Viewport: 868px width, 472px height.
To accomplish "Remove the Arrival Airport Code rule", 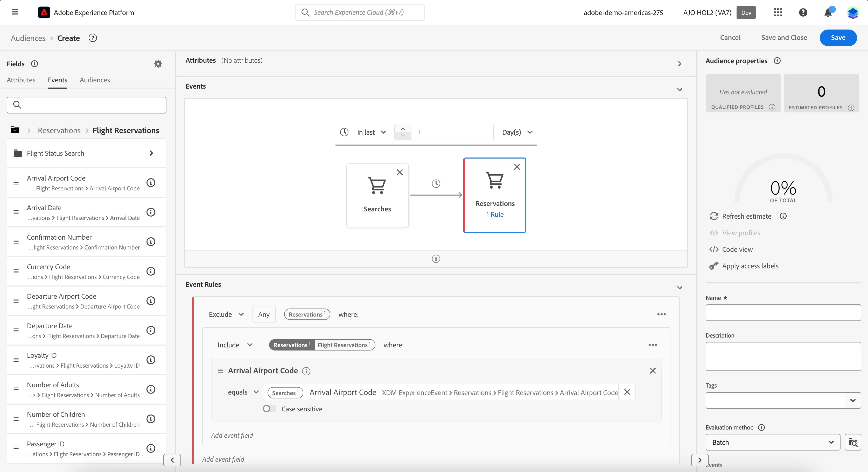I will tap(653, 371).
